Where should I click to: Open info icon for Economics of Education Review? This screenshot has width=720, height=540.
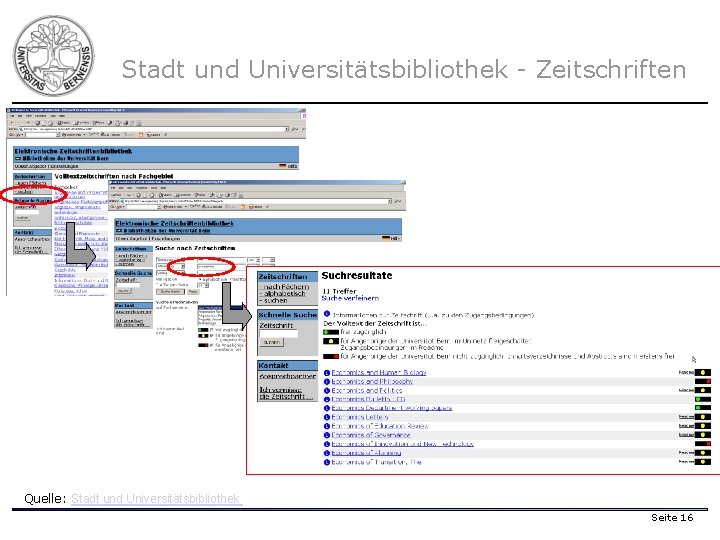click(327, 426)
